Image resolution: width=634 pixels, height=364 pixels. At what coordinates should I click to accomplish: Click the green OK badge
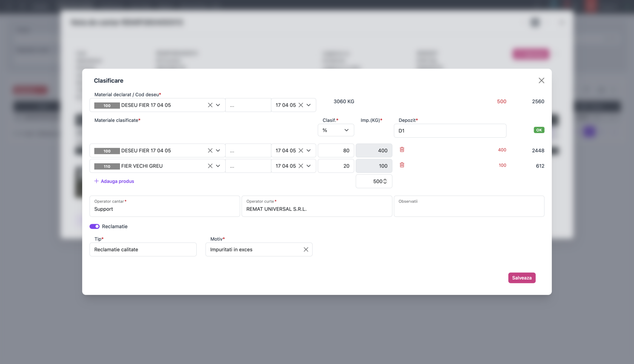pos(539,130)
